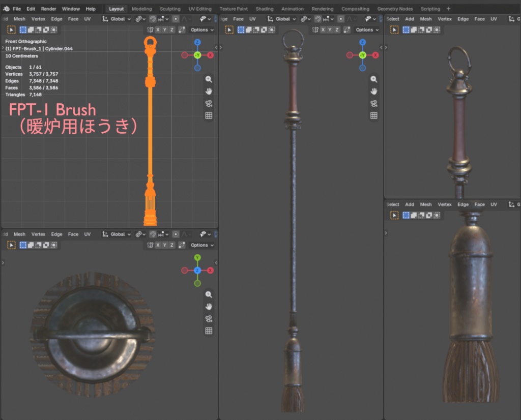Screen dimensions: 521x420
Task: Click perspective grid icon in brush top-down viewport
Action: [209, 331]
